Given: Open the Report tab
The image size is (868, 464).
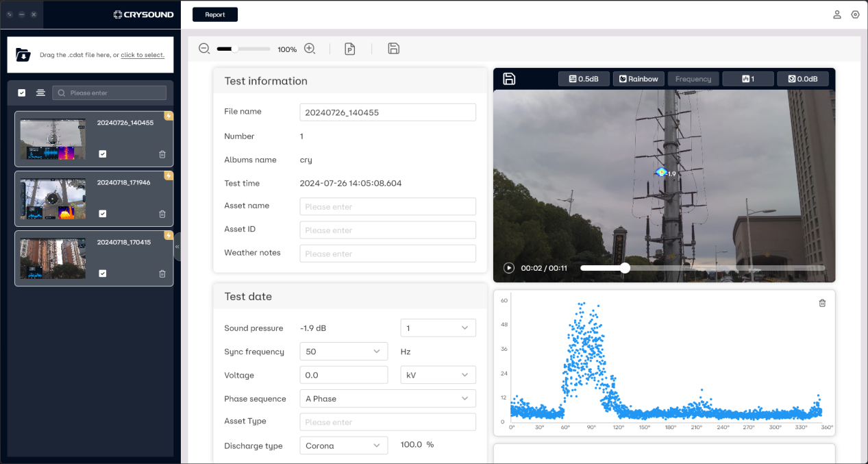Looking at the screenshot, I should (215, 14).
